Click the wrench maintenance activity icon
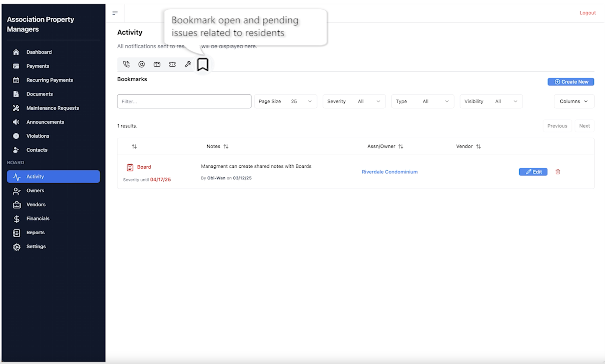 click(x=188, y=64)
